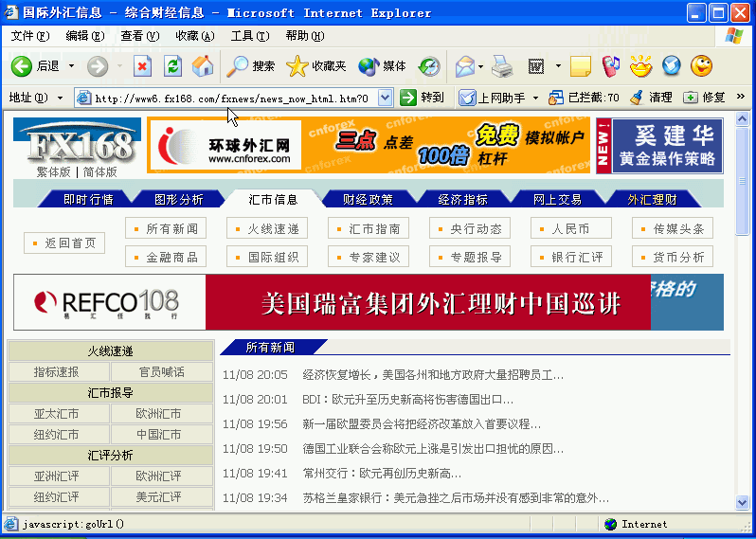Image resolution: width=756 pixels, height=539 pixels.
Task: Go to the Home page icon
Action: (x=202, y=66)
